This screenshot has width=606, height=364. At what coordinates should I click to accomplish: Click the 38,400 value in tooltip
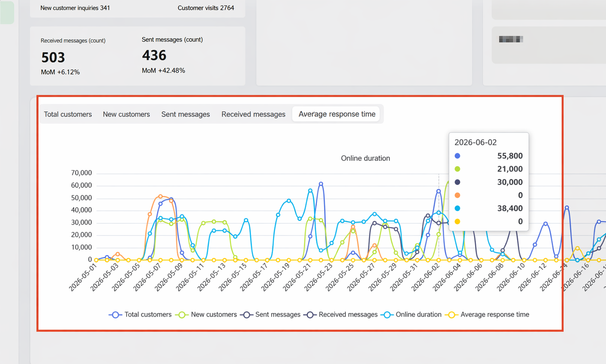[x=510, y=208]
